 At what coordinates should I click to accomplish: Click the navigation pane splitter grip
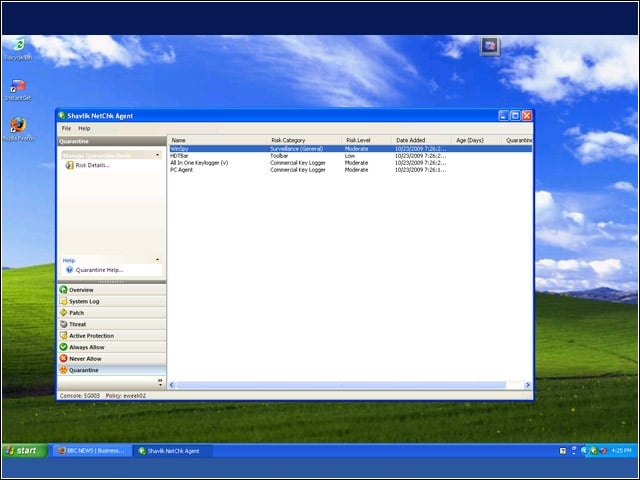(x=112, y=282)
